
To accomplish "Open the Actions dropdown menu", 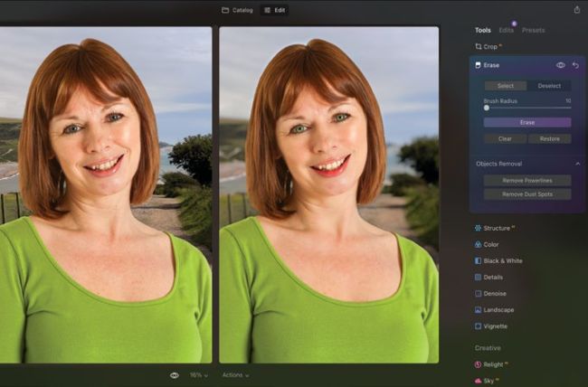I will pyautogui.click(x=235, y=374).
